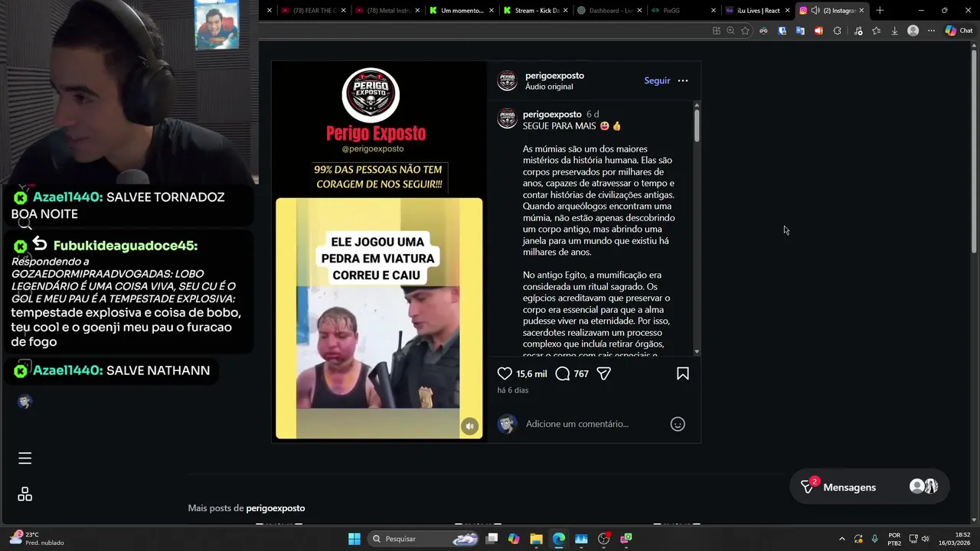Like the perigoexposto post with heart icon

(505, 373)
